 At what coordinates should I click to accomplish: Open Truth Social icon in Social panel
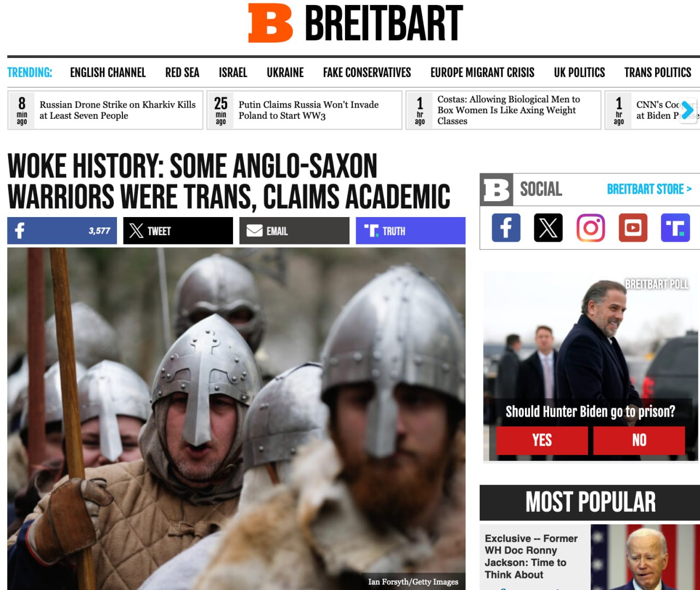point(675,227)
